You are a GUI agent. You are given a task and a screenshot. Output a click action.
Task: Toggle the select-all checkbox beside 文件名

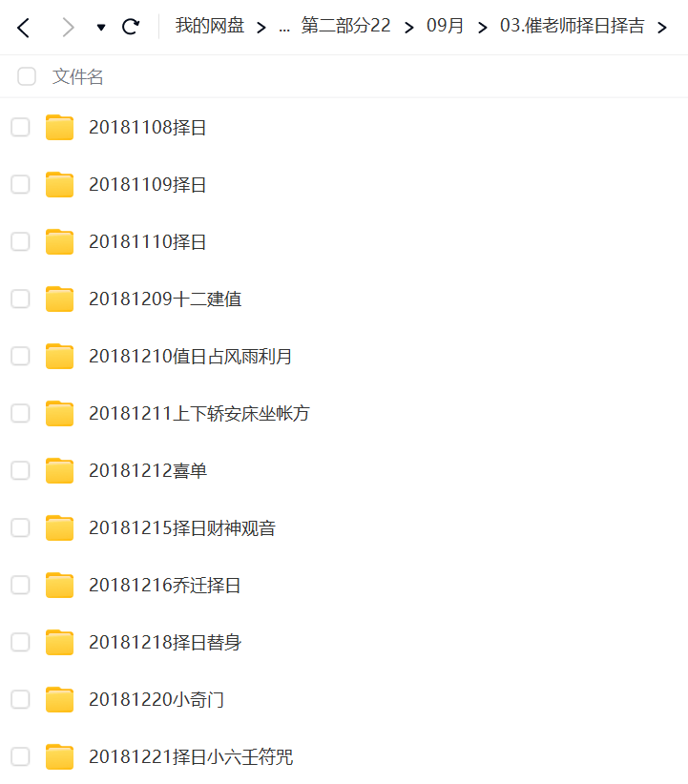coord(27,76)
